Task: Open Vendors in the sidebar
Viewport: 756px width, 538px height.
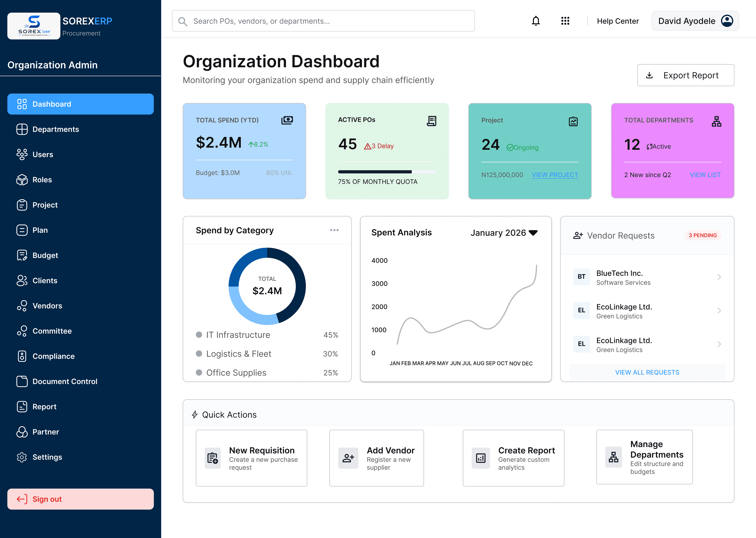Action: [x=81, y=306]
